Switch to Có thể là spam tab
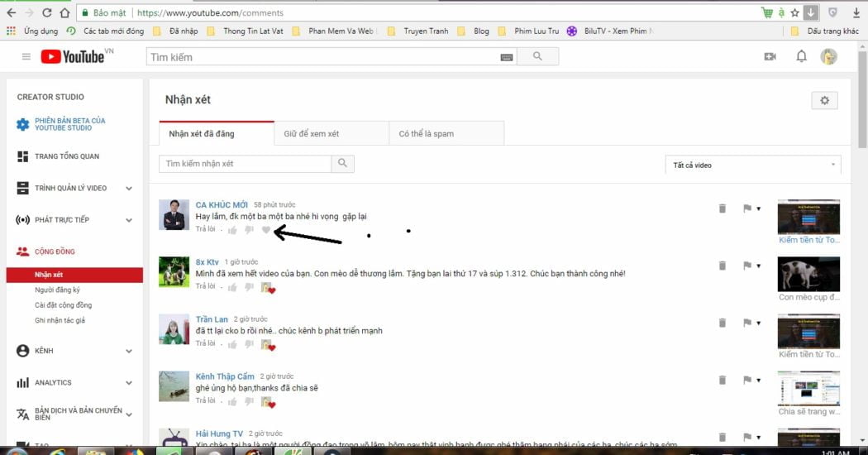868x455 pixels. [446, 133]
